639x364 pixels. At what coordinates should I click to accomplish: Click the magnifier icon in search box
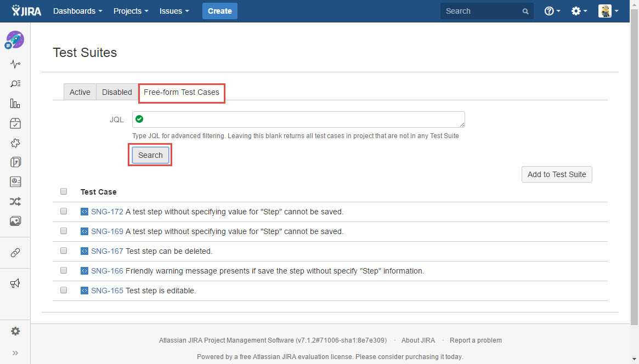point(525,12)
